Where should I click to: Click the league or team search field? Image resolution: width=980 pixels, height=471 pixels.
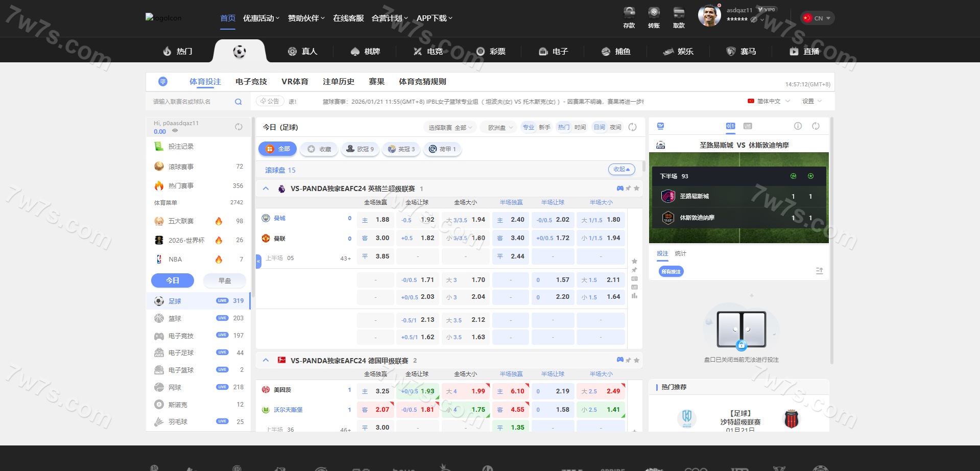click(x=192, y=102)
